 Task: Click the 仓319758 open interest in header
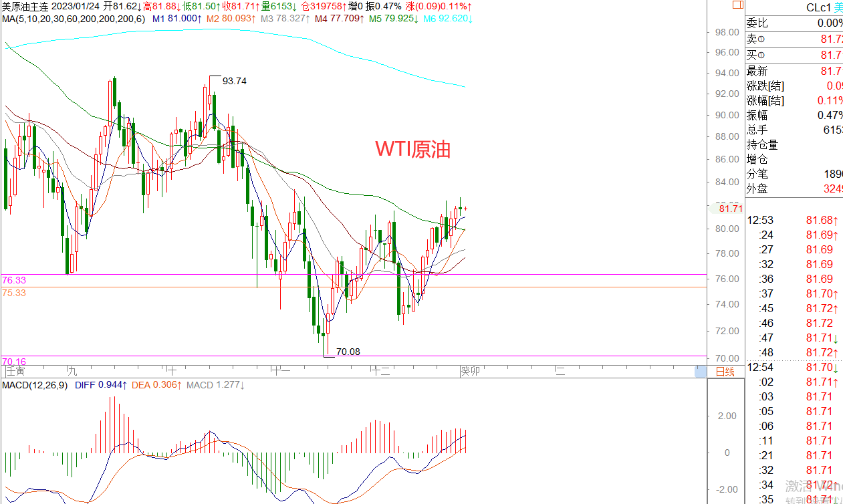325,6
